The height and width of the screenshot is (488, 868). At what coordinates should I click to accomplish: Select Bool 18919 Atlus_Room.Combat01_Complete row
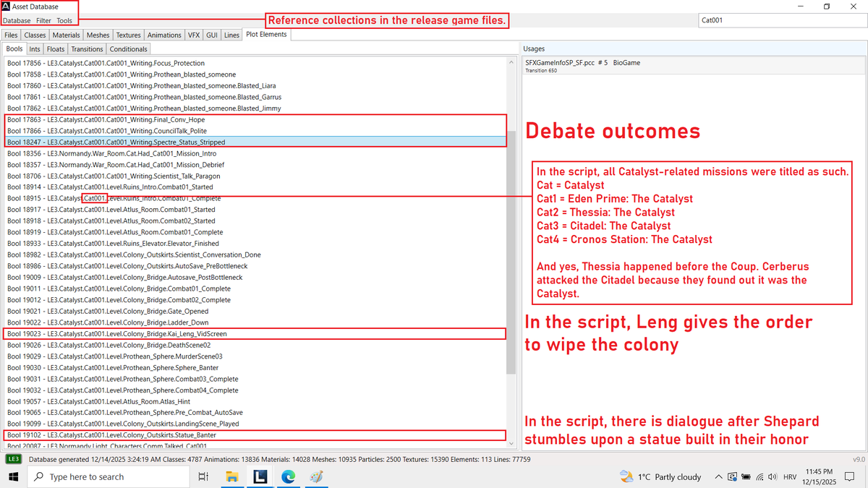click(256, 232)
